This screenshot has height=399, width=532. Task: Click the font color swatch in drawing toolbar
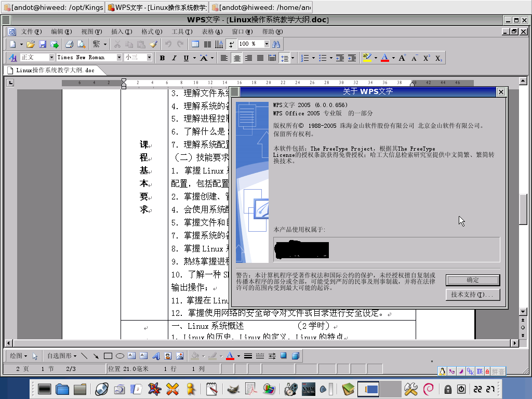click(x=230, y=356)
